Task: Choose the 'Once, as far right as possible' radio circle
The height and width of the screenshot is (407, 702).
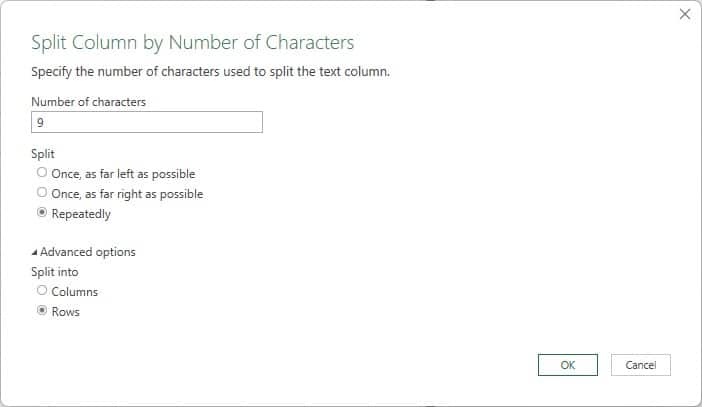Action: [x=41, y=192]
